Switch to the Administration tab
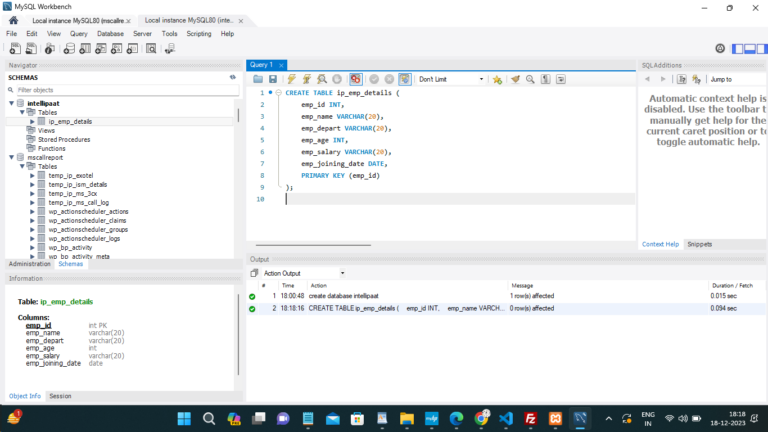The image size is (768, 432). 29,264
